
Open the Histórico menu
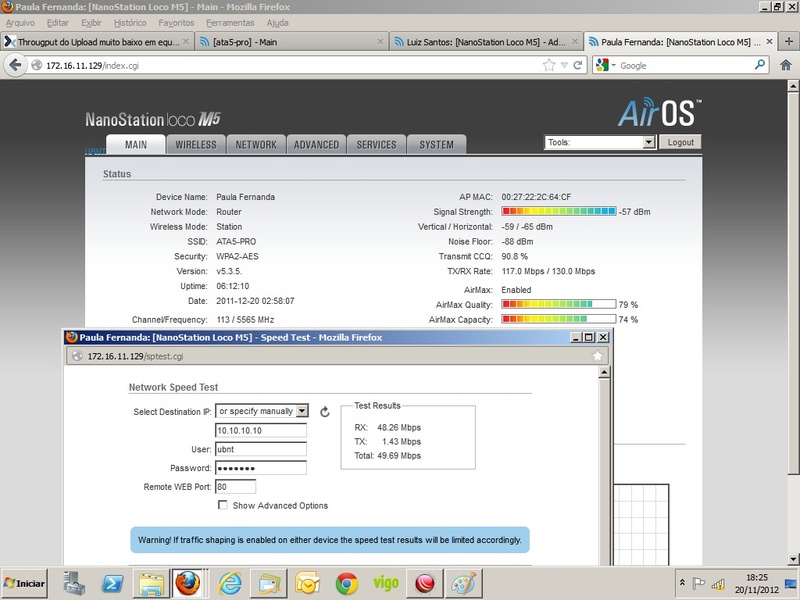point(130,23)
